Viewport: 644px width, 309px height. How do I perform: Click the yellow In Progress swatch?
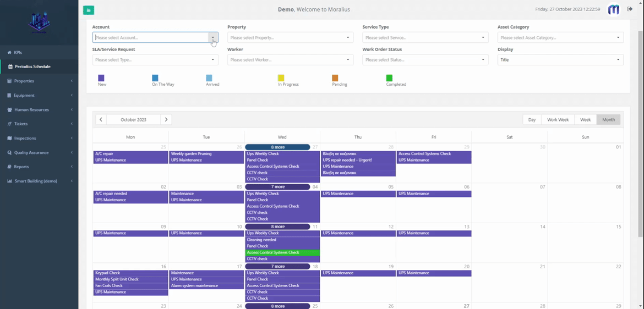[281, 78]
